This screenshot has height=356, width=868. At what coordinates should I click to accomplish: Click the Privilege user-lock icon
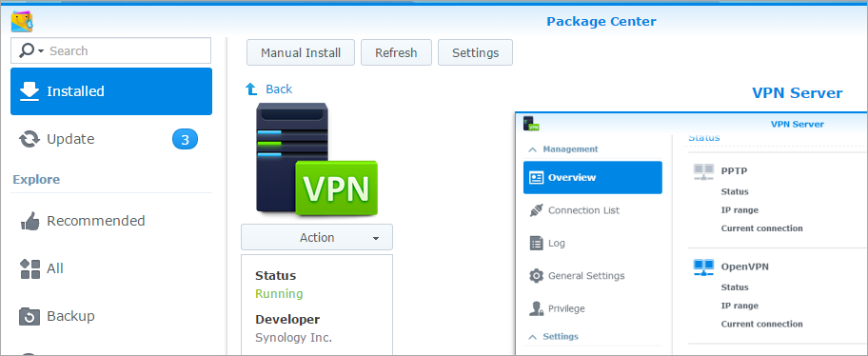coord(537,308)
